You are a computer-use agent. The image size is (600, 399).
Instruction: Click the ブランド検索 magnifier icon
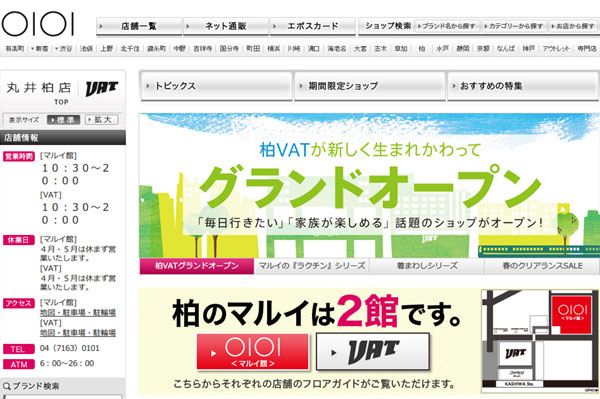coord(7,386)
